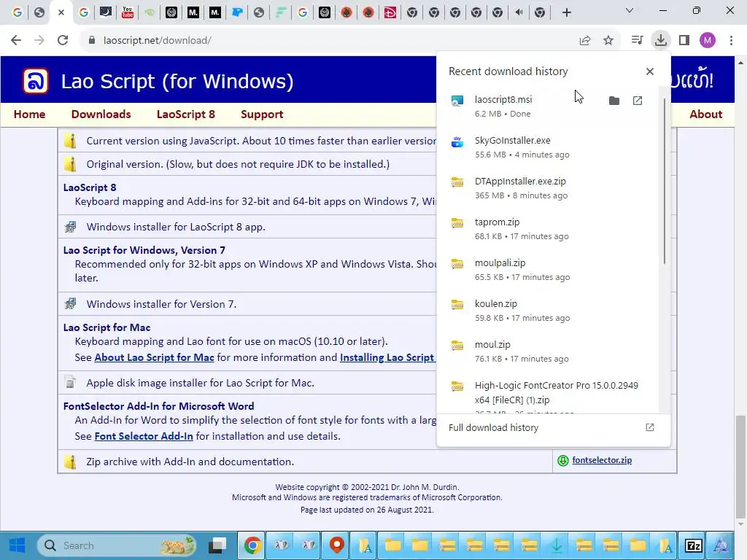Click the page vertical scrollbar
This screenshot has height=560, width=747.
[740, 467]
